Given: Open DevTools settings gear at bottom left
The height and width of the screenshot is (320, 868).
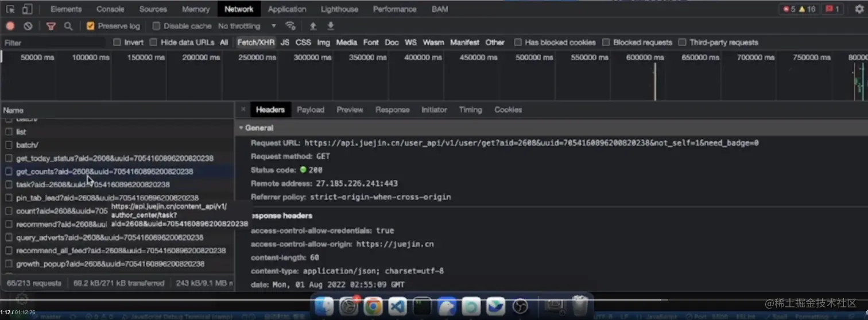Looking at the screenshot, I should coord(22,299).
